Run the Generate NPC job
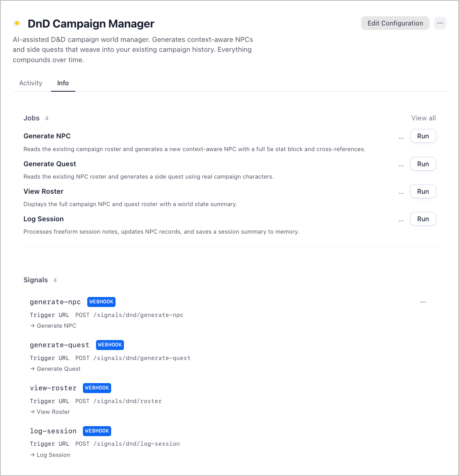 click(x=423, y=136)
